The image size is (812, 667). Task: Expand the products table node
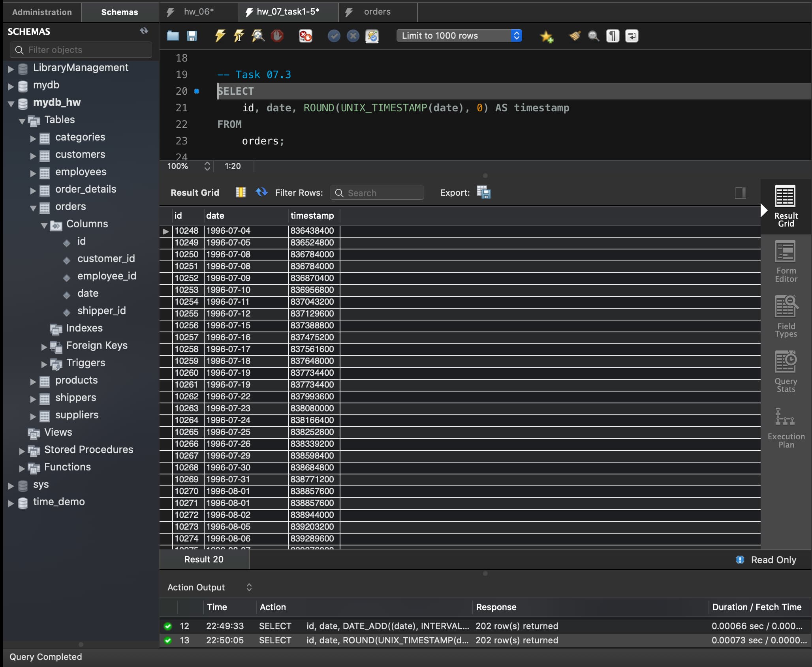[33, 381]
